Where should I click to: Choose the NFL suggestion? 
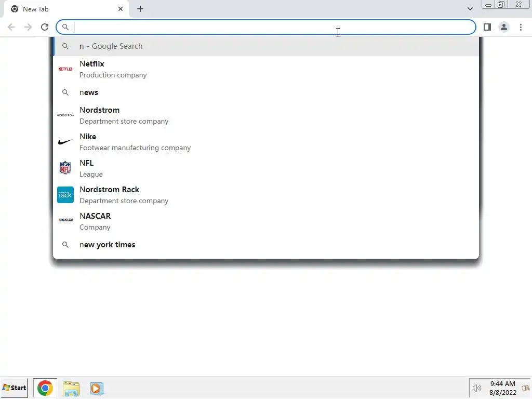(x=266, y=168)
